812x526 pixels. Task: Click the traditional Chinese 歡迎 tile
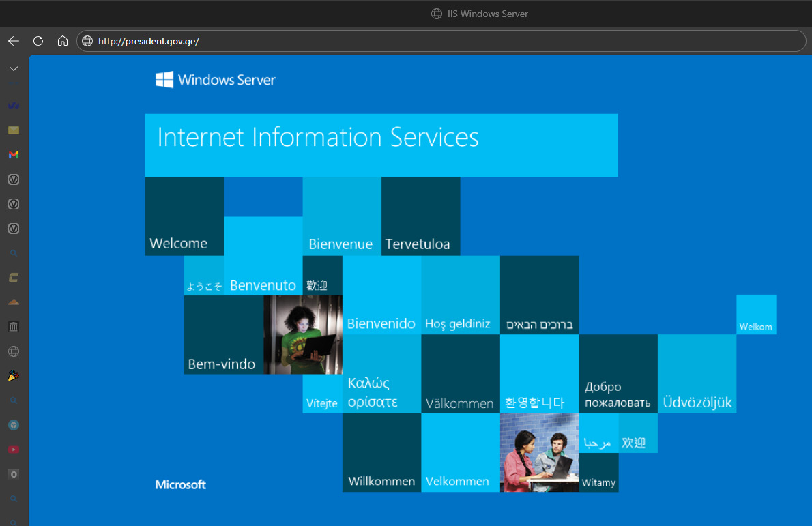pos(322,276)
